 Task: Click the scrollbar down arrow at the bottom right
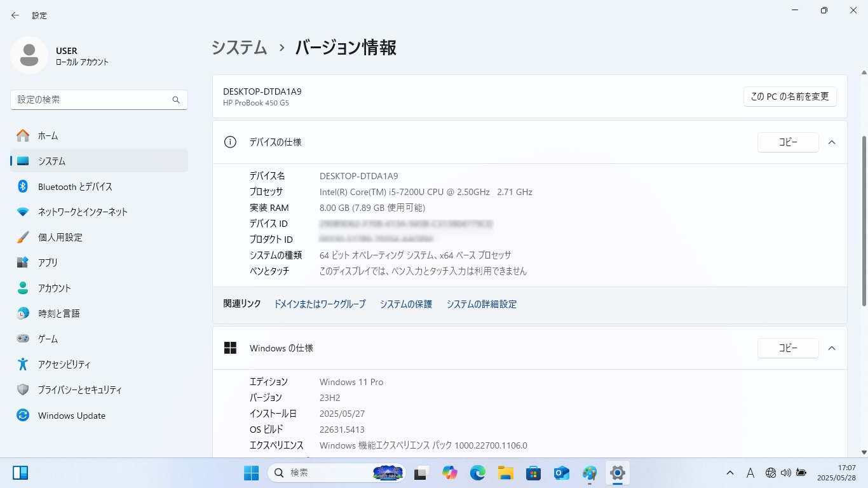863,452
